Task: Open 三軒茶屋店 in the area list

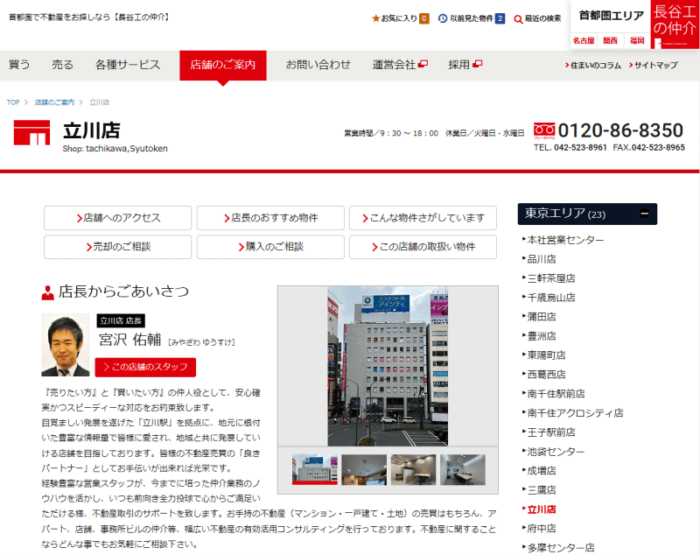Action: [x=550, y=279]
